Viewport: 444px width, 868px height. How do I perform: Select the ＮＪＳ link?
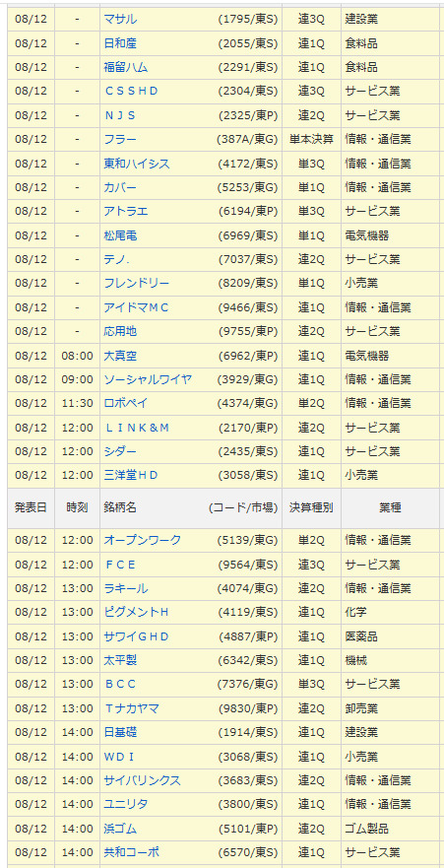[x=120, y=115]
